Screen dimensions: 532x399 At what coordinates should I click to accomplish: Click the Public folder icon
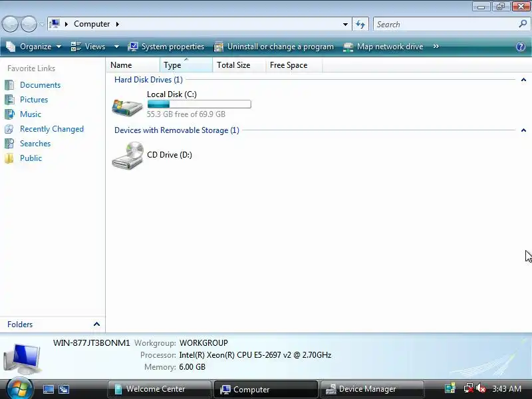pyautogui.click(x=9, y=158)
